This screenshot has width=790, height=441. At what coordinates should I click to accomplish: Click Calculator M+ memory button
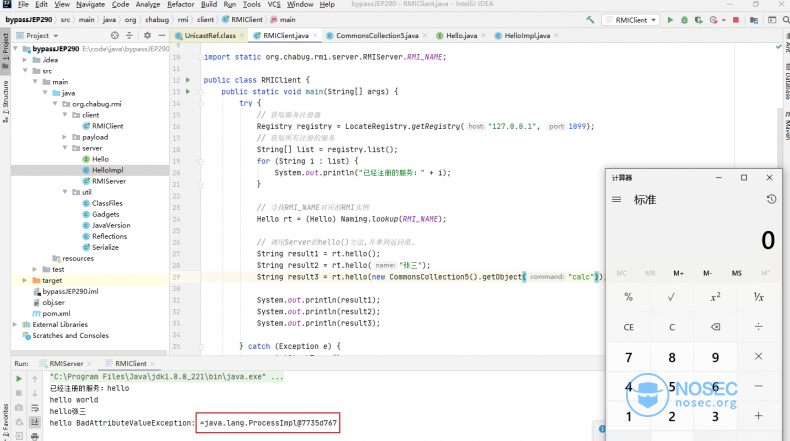(678, 273)
